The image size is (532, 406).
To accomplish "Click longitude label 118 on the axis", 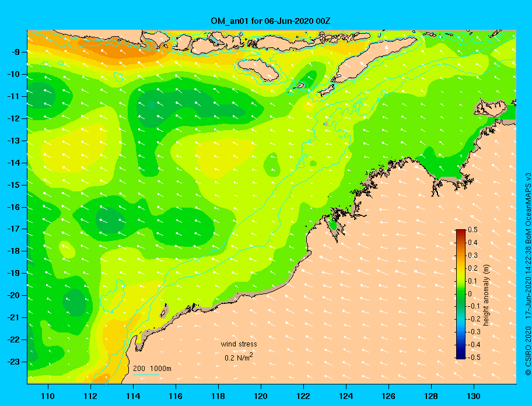I will coord(218,396).
